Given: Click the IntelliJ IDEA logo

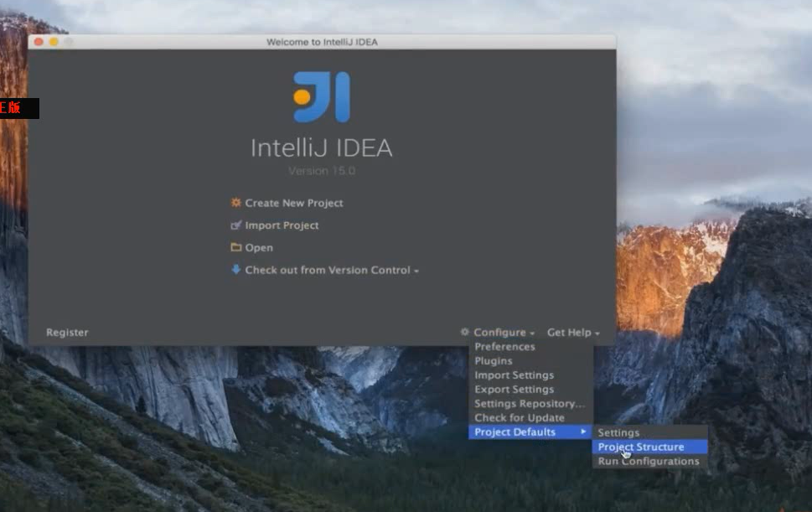Looking at the screenshot, I should [x=322, y=97].
